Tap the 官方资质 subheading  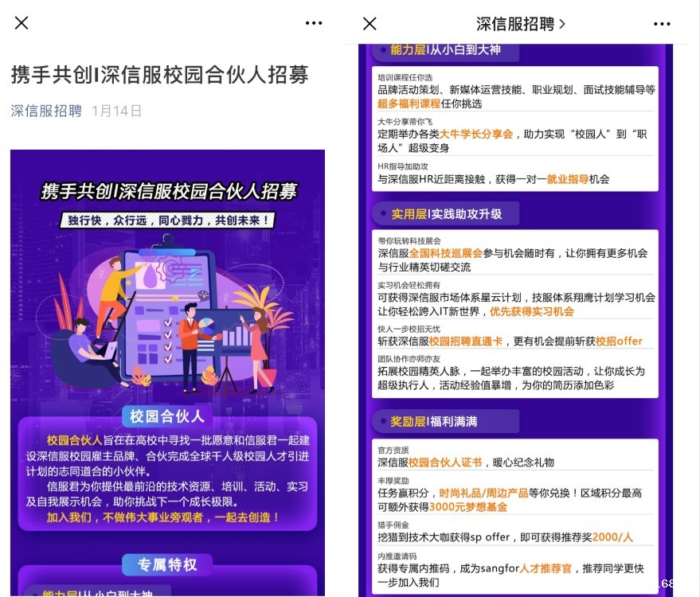[393, 451]
